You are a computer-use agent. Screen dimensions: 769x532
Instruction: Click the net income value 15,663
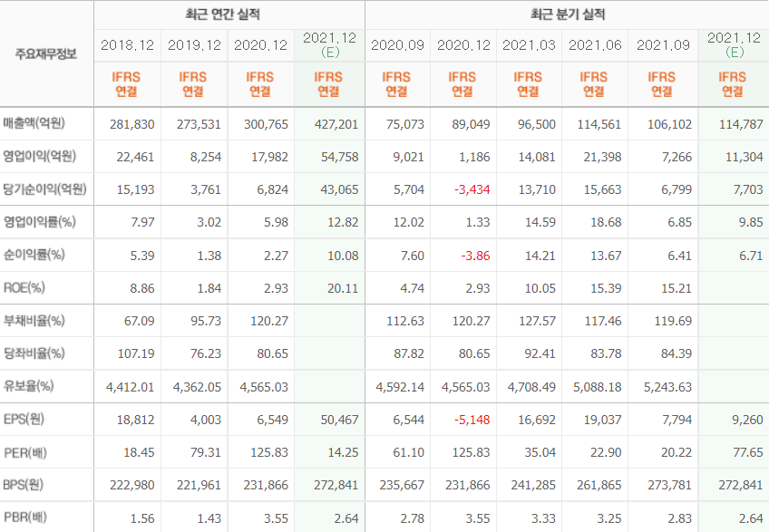[603, 189]
